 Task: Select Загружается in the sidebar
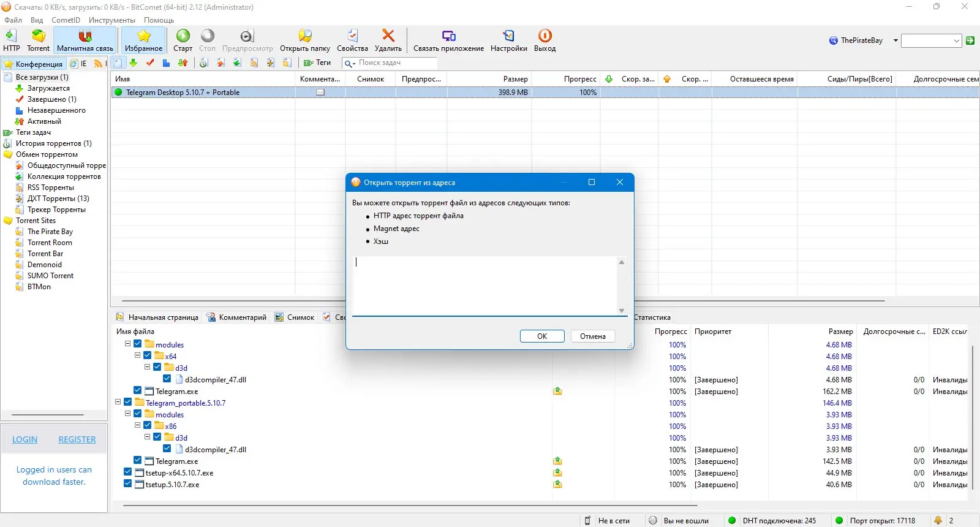point(48,88)
